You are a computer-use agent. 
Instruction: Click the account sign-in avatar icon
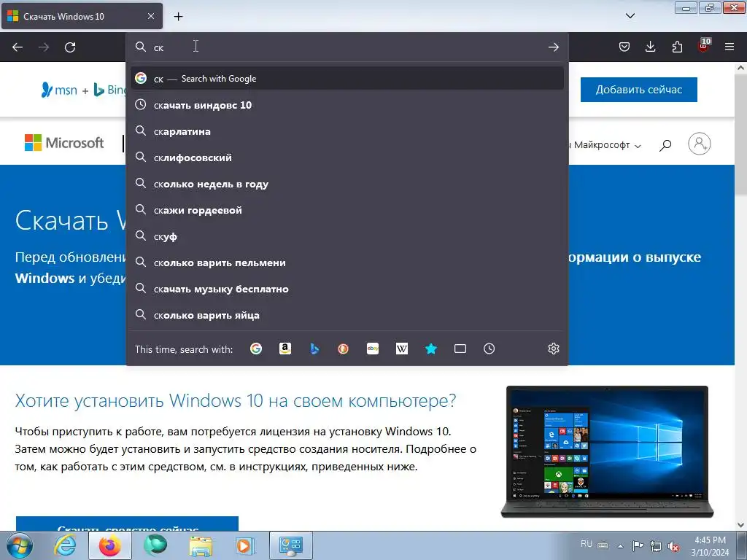point(699,144)
